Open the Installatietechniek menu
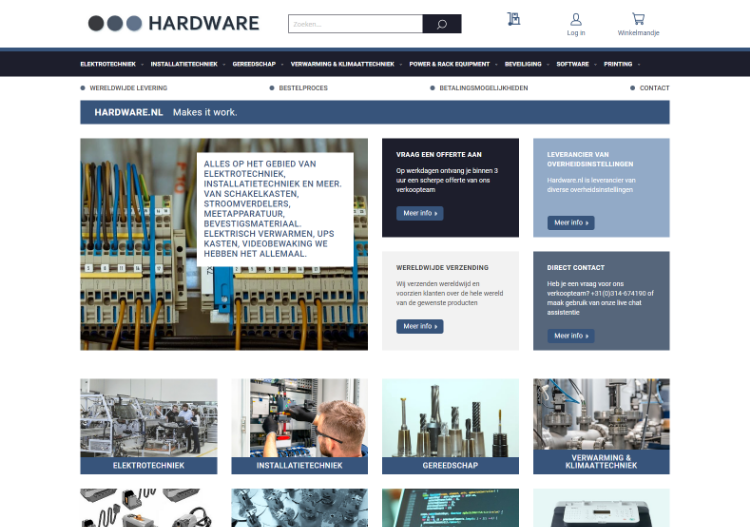 tap(184, 64)
